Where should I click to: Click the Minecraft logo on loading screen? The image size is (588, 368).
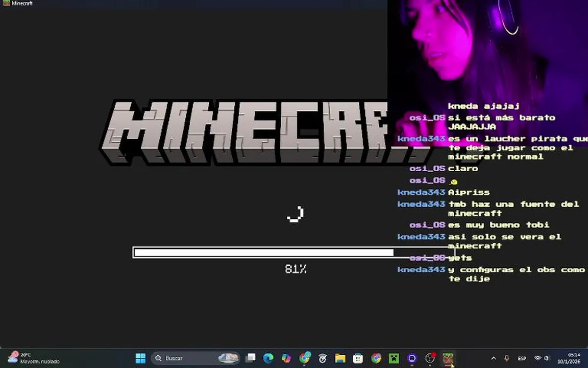pos(244,132)
